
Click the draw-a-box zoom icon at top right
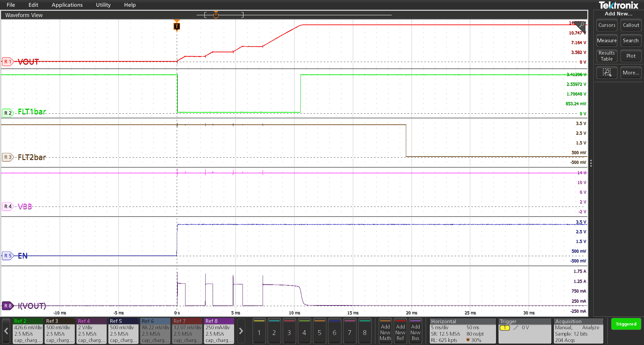click(x=581, y=25)
